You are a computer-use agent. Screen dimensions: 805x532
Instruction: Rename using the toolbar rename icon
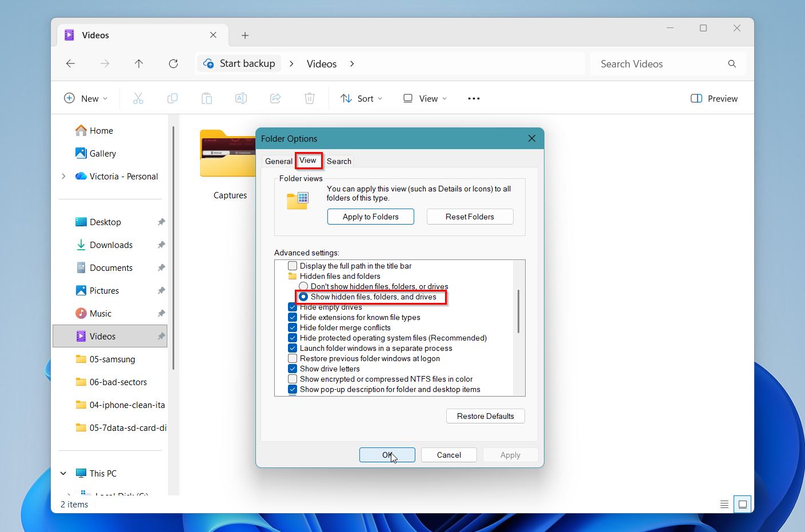241,98
